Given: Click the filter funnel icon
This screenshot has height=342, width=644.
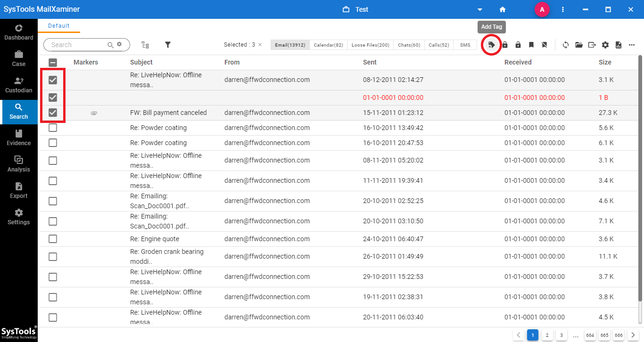Looking at the screenshot, I should [x=167, y=45].
